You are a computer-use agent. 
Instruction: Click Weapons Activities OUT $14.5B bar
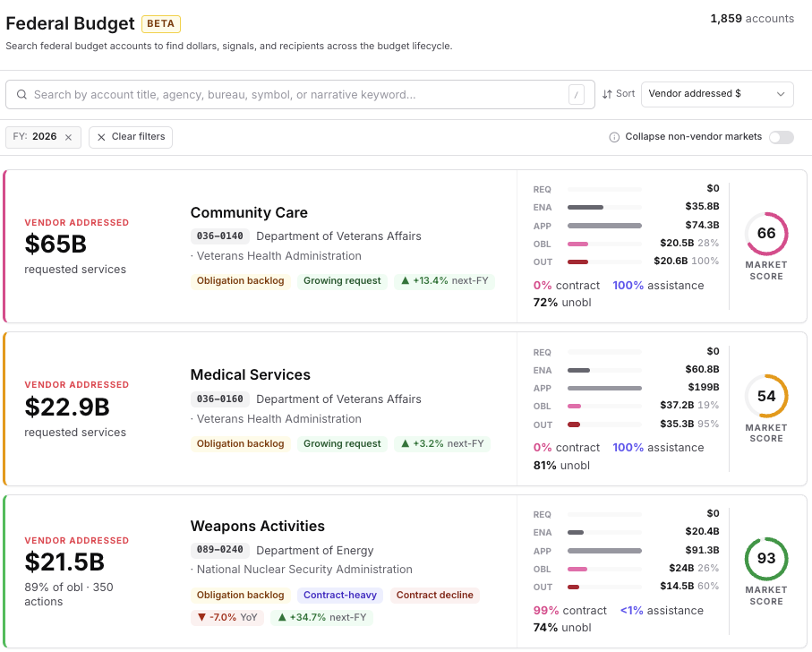click(573, 588)
